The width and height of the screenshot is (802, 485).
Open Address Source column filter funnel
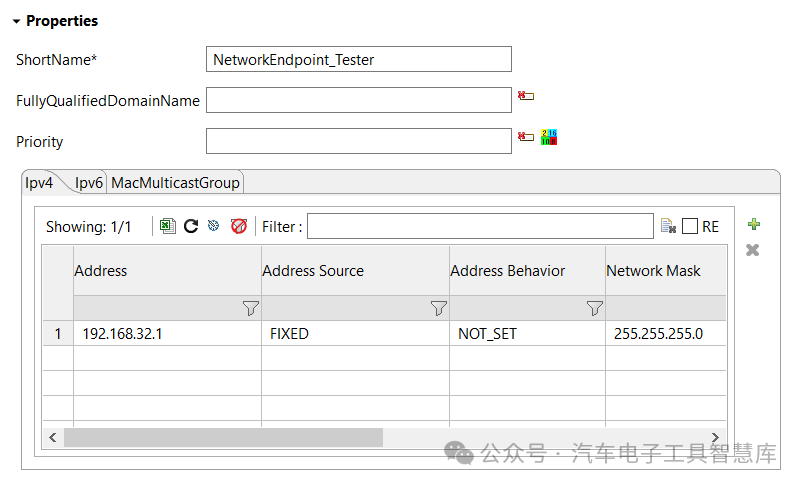coord(439,308)
